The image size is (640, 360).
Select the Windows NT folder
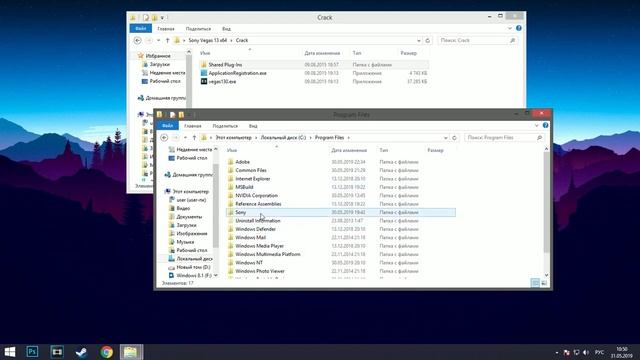click(x=340, y=262)
